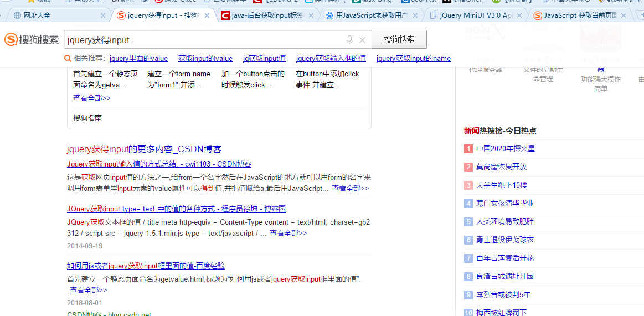This screenshot has height=316, width=644.
Task: Click the ad caption 功能强大操作简单
Action: pyautogui.click(x=601, y=84)
